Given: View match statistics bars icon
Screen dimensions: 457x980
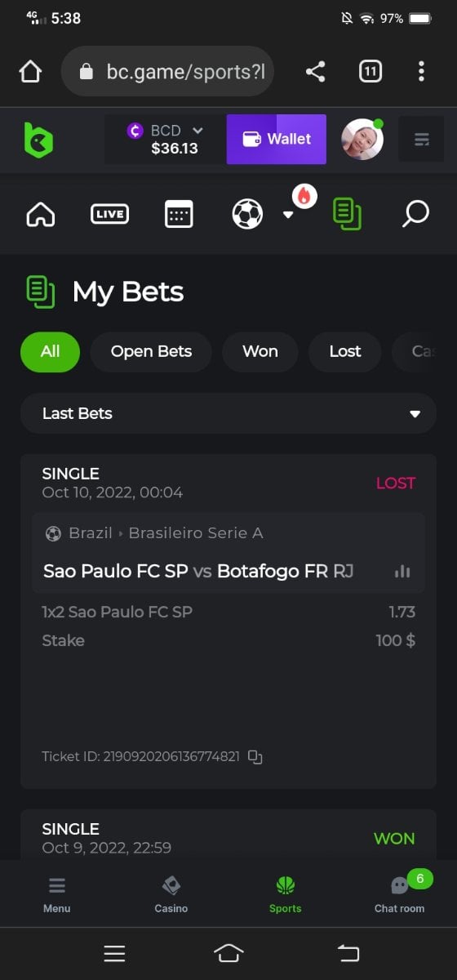Looking at the screenshot, I should pyautogui.click(x=402, y=572).
